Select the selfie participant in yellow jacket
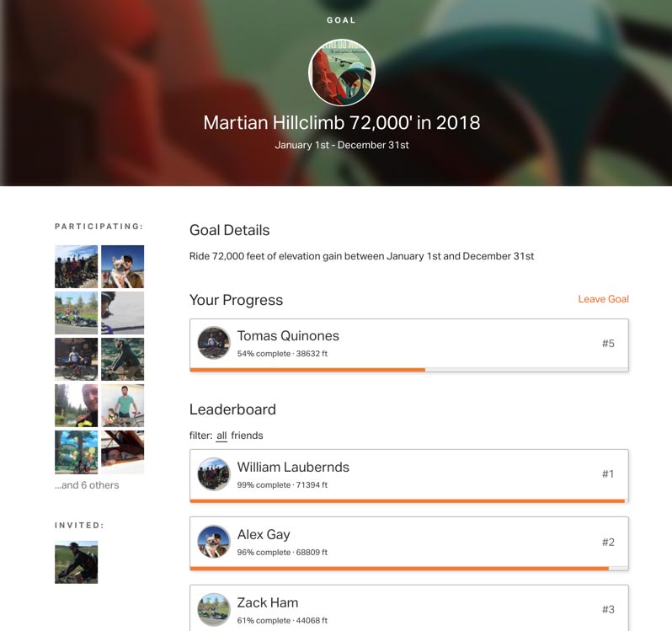 click(77, 405)
